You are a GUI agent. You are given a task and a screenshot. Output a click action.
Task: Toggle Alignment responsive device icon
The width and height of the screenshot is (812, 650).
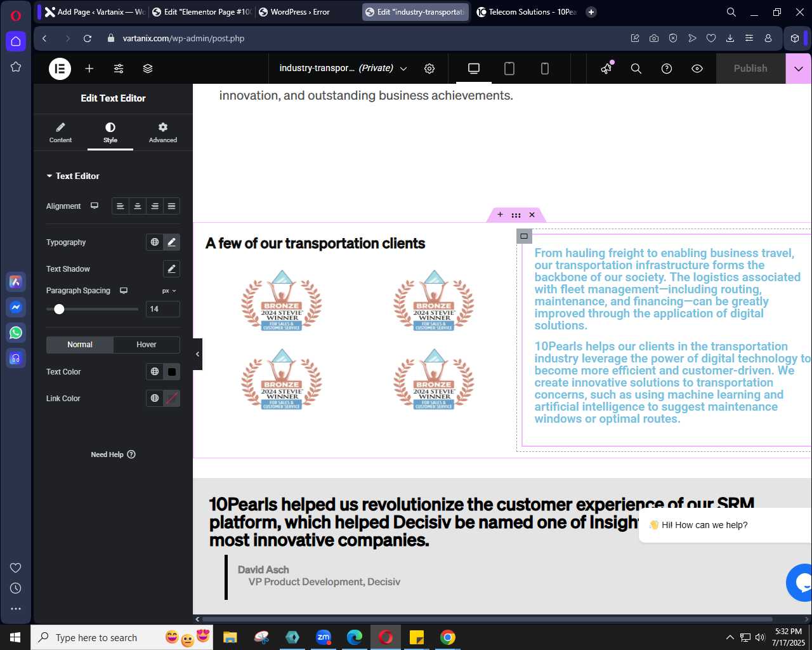coord(95,206)
